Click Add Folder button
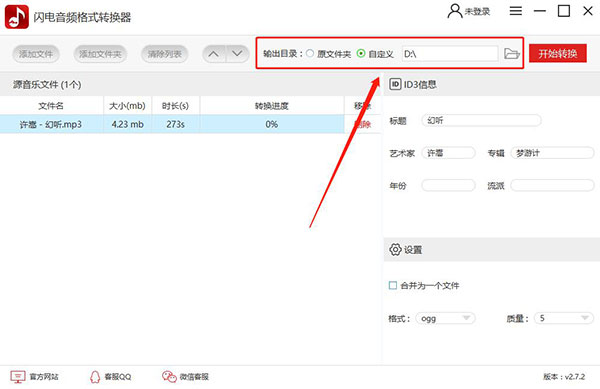600x389 pixels. [100, 54]
